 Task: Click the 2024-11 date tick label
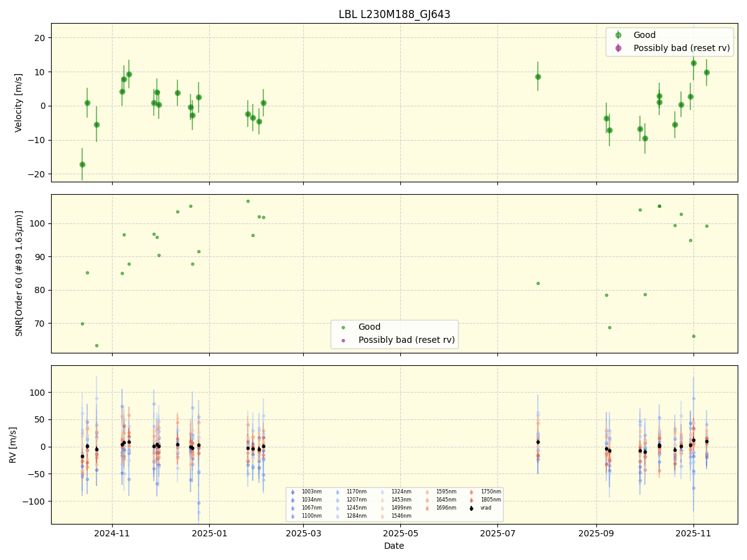112,533
